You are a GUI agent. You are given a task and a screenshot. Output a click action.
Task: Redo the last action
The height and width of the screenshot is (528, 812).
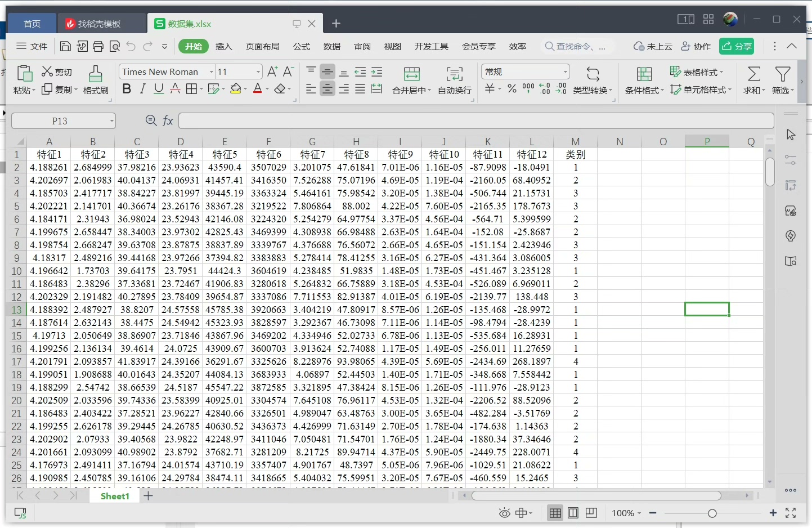tap(148, 46)
